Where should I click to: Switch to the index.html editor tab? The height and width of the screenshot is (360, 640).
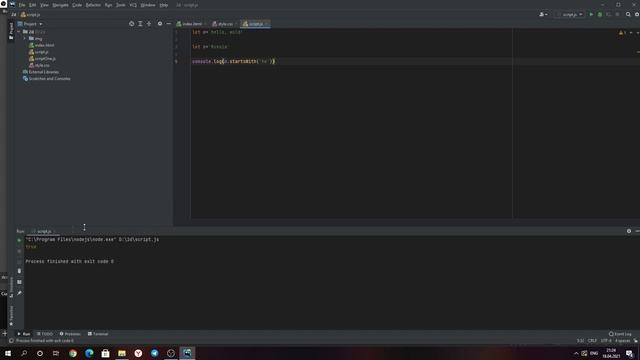(191, 24)
